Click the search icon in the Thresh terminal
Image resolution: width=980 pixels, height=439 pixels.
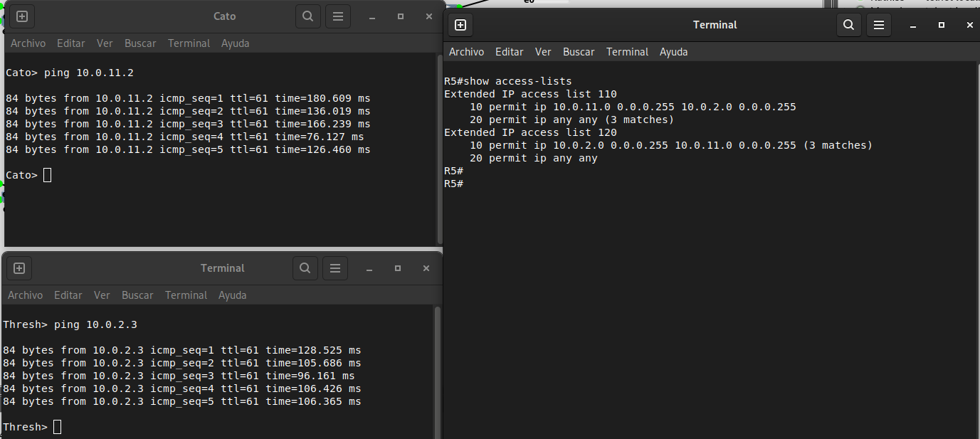305,268
